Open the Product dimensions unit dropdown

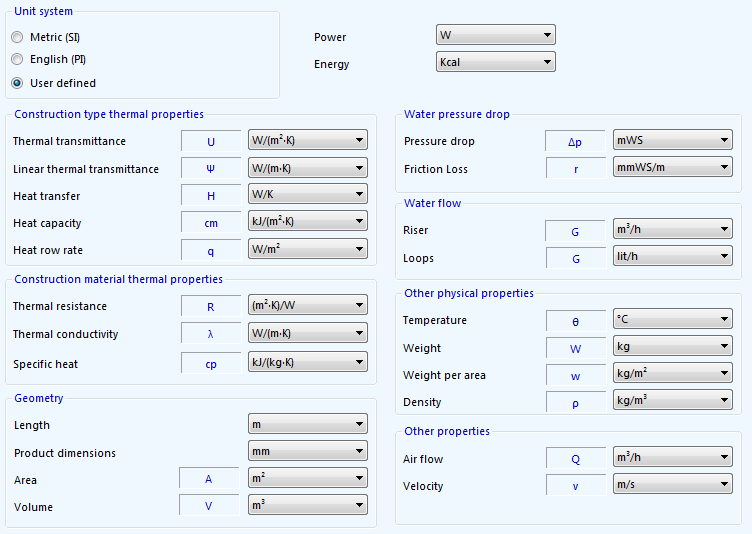(307, 452)
